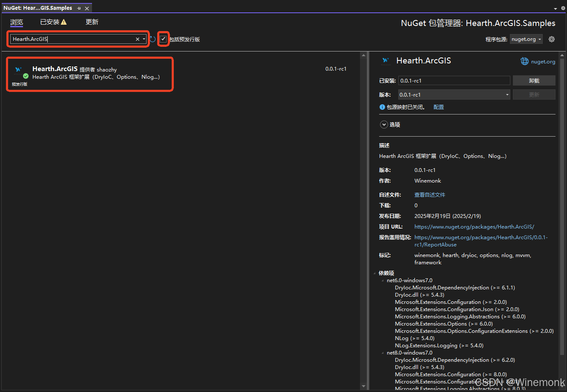Select Microsoft.Extensions.Options (>= 6.0.0) dependency
The height and width of the screenshot is (392, 567).
(x=444, y=324)
